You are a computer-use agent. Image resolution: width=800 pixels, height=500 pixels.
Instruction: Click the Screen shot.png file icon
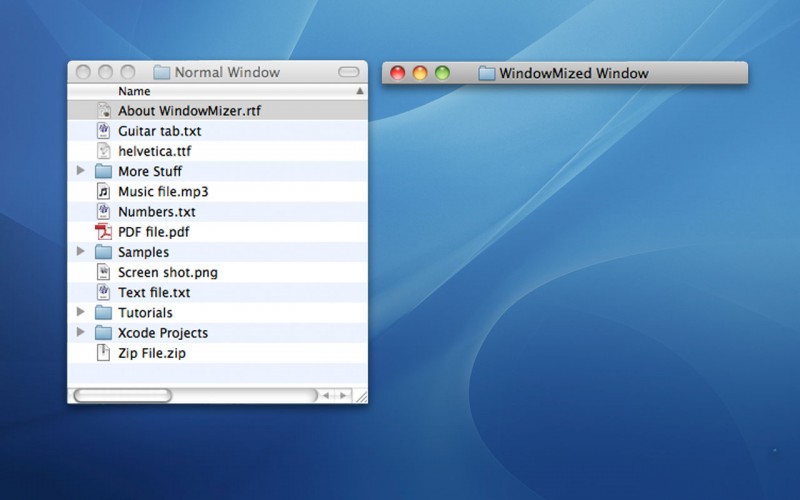[104, 272]
